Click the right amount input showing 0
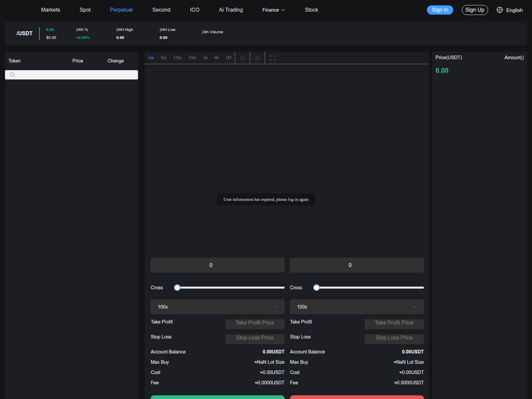The height and width of the screenshot is (399, 532). [357, 265]
